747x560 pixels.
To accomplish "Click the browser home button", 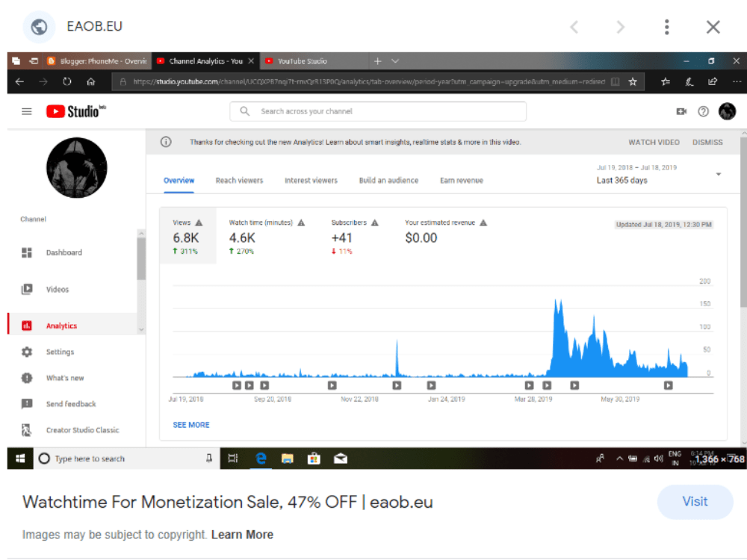I will click(x=91, y=81).
